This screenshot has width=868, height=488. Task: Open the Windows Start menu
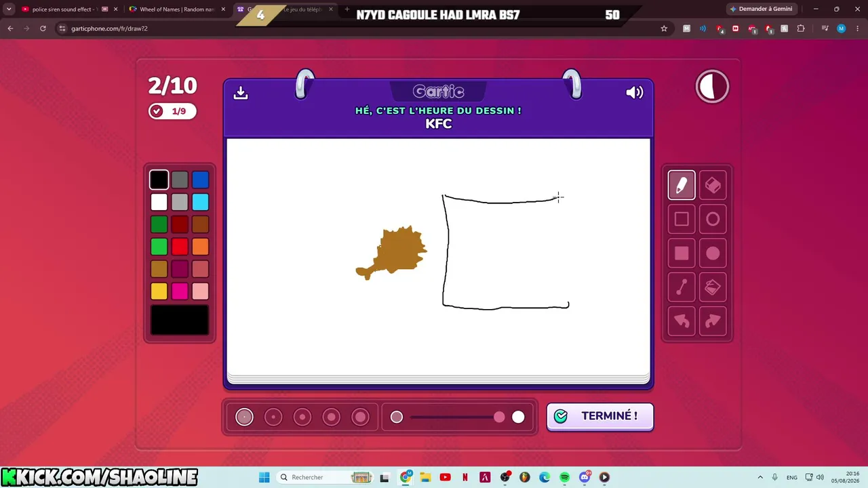(264, 477)
